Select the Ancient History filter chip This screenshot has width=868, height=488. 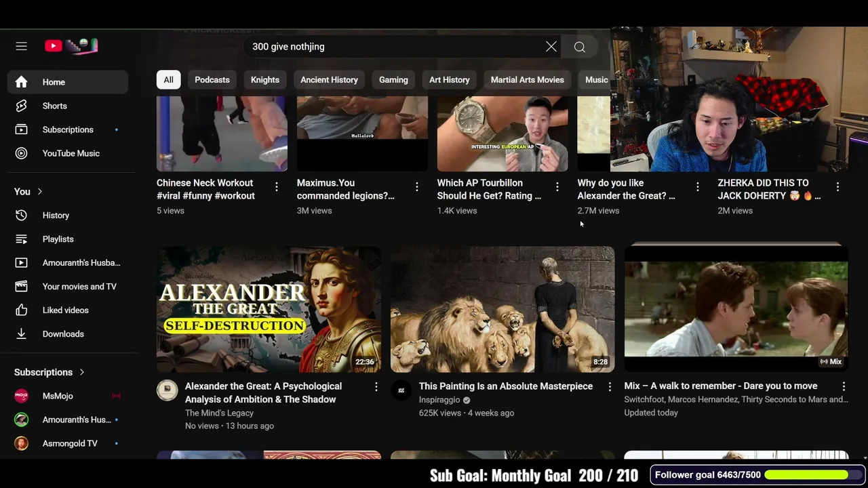[329, 80]
